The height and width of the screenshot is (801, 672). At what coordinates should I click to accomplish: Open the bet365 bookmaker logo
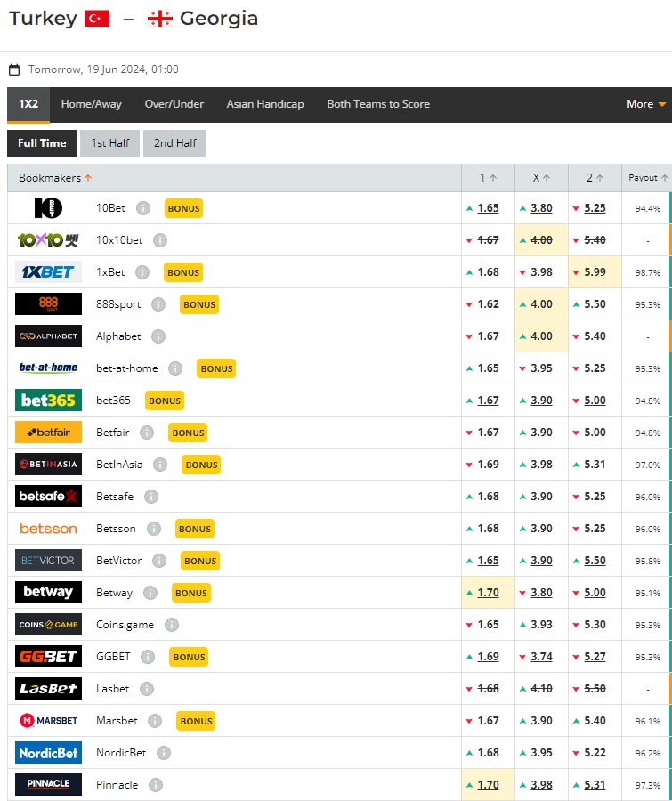48,400
